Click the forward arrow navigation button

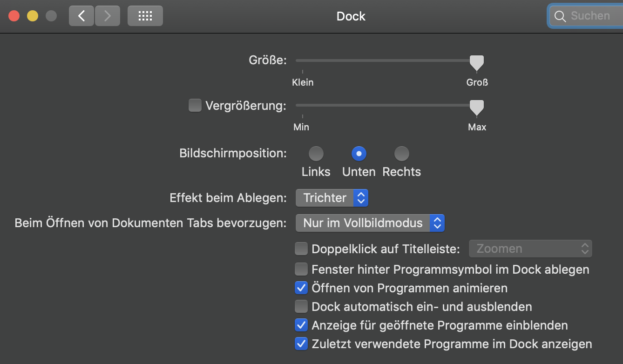(x=108, y=16)
